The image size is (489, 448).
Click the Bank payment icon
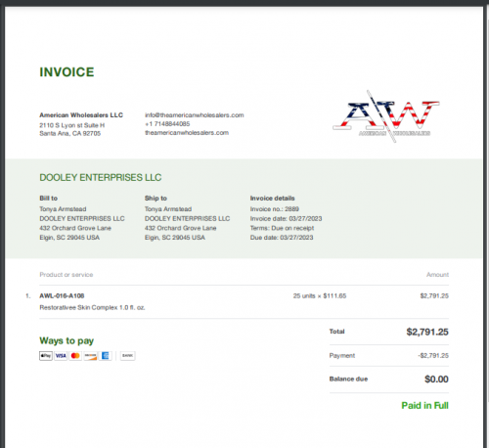coord(127,356)
